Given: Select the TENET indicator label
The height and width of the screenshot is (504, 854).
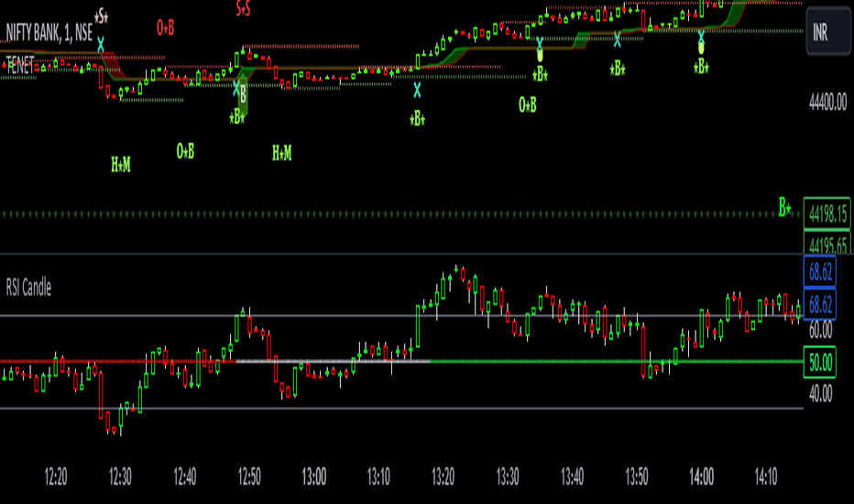Looking at the screenshot, I should pyautogui.click(x=20, y=64).
